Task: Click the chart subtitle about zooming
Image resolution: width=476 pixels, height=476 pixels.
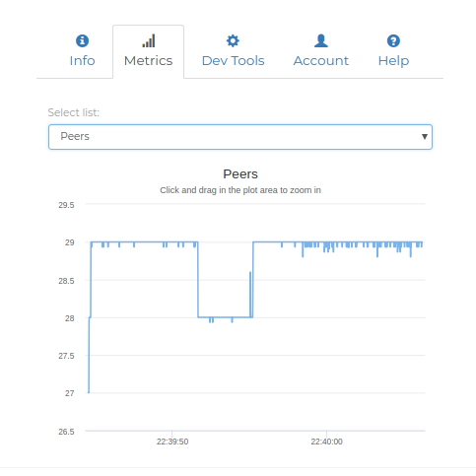Action: point(240,190)
